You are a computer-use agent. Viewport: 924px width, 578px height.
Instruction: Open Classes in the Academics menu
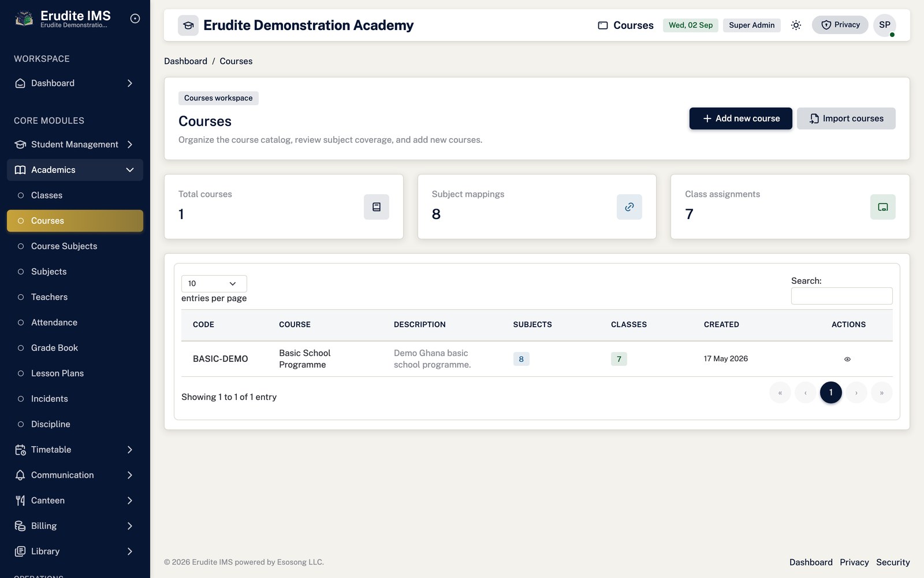[75, 195]
